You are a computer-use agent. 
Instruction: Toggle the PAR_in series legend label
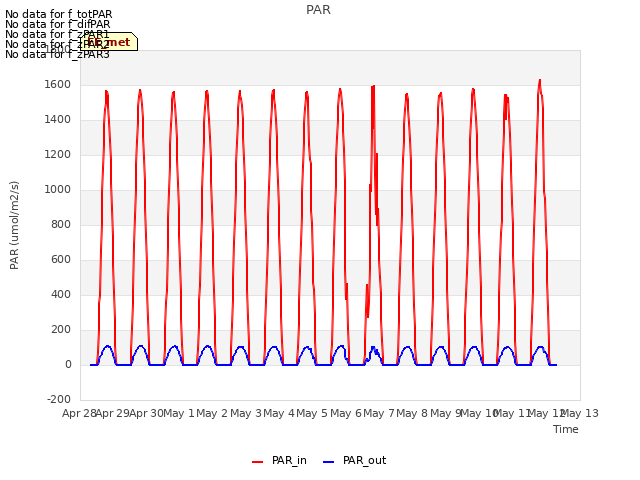point(289,460)
